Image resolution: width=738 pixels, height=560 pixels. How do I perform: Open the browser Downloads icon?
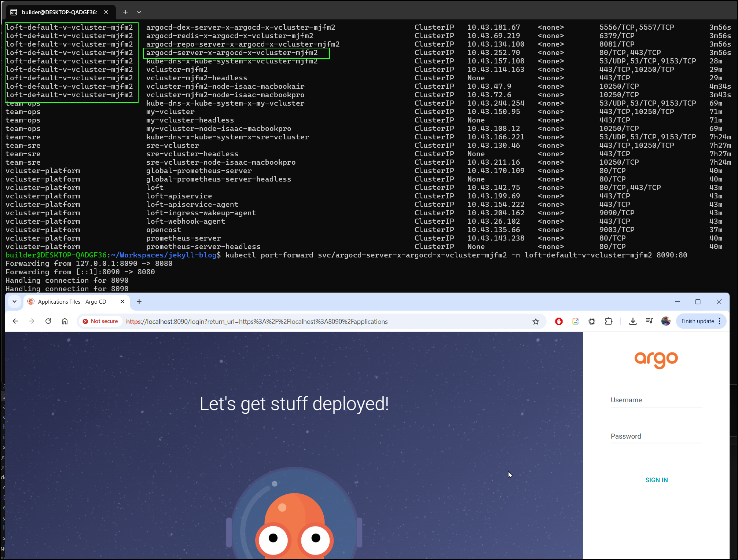click(633, 321)
